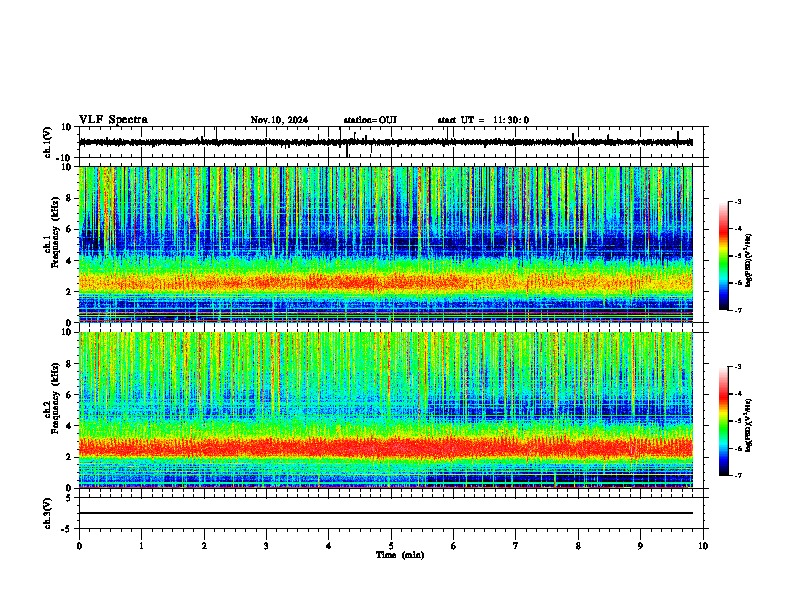Click time axis tick label "1"
The image size is (792, 612).
click(x=141, y=546)
